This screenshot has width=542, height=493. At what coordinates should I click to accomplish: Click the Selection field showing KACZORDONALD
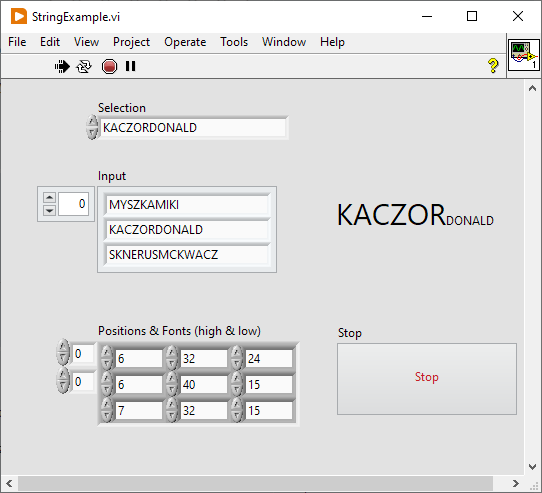pyautogui.click(x=194, y=128)
